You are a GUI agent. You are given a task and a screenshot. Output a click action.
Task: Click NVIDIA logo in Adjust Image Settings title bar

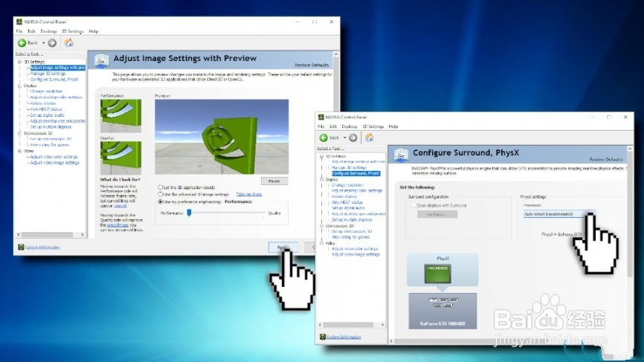19,22
